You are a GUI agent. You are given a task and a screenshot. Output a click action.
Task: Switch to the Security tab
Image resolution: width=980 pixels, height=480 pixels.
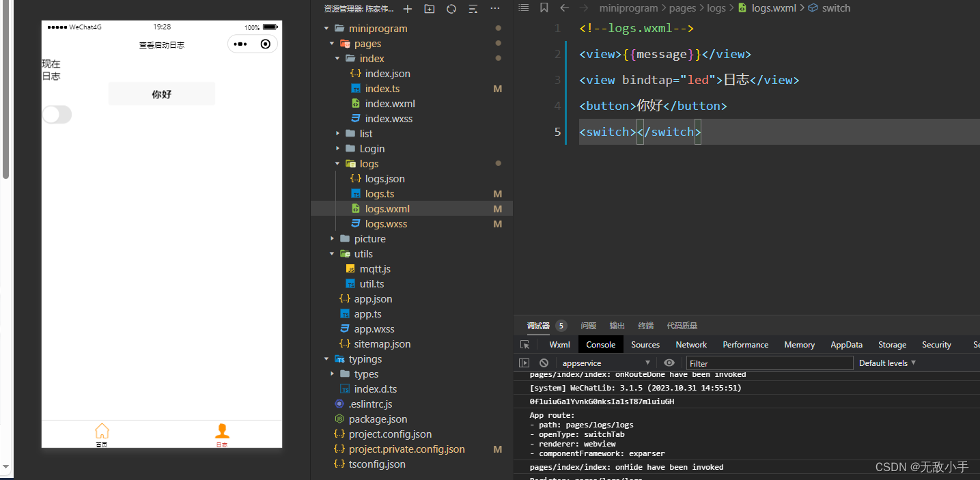pyautogui.click(x=936, y=345)
